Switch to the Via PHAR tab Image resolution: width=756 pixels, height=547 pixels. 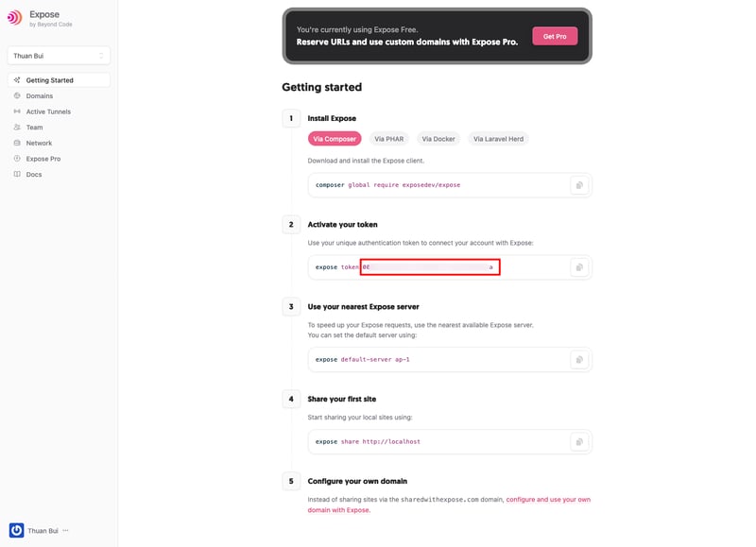pos(387,139)
